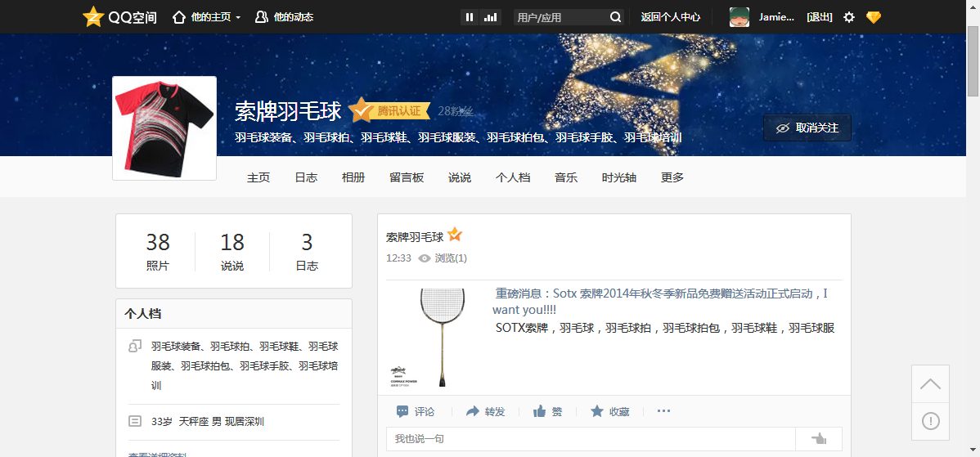Open the 3 日志 count
The height and width of the screenshot is (457, 980).
[x=307, y=252]
